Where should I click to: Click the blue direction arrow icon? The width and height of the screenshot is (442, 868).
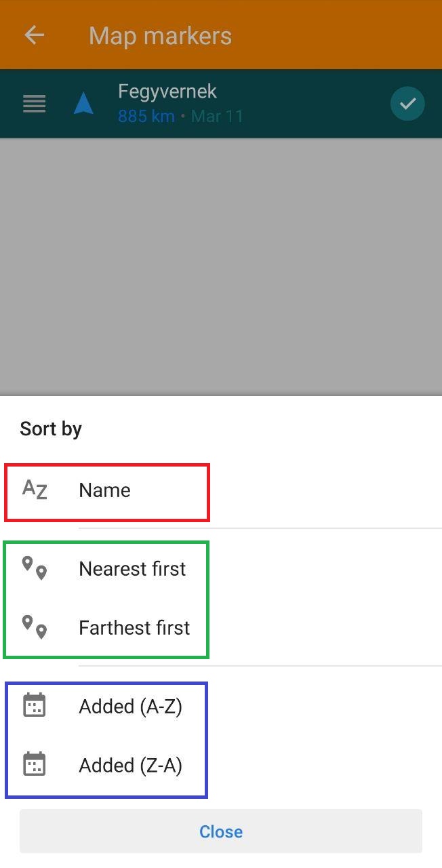(83, 104)
